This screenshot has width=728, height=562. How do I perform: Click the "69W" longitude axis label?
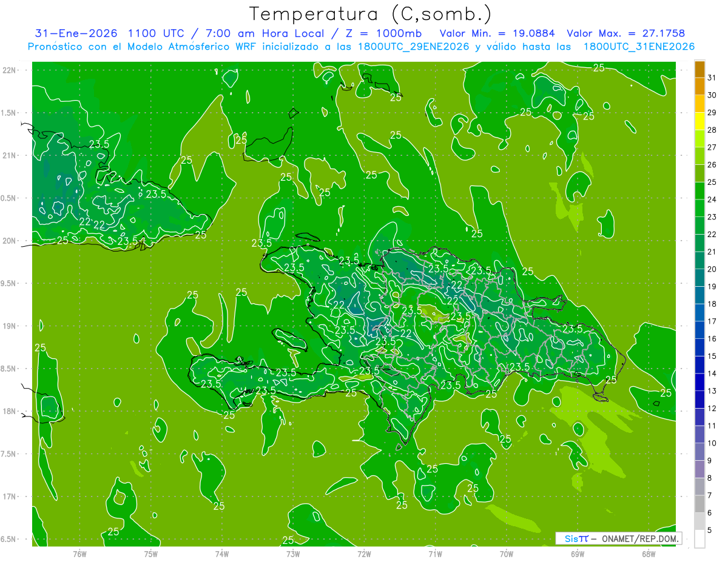[x=578, y=554]
